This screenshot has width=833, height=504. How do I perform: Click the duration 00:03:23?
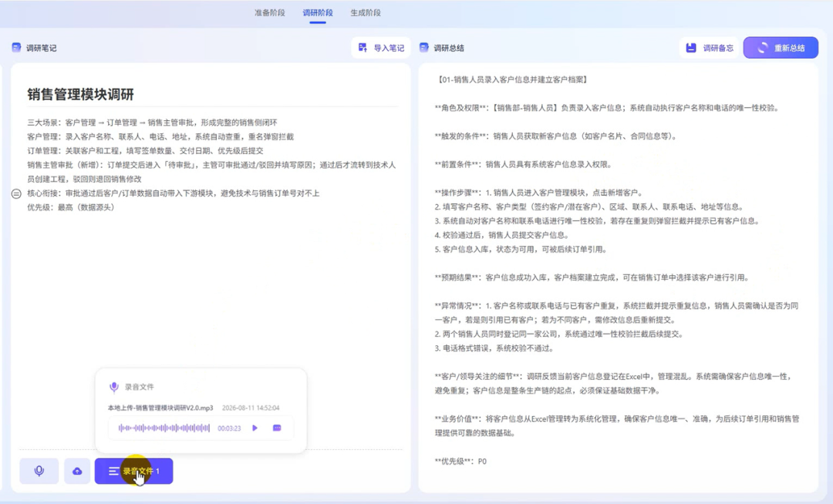pos(229,428)
